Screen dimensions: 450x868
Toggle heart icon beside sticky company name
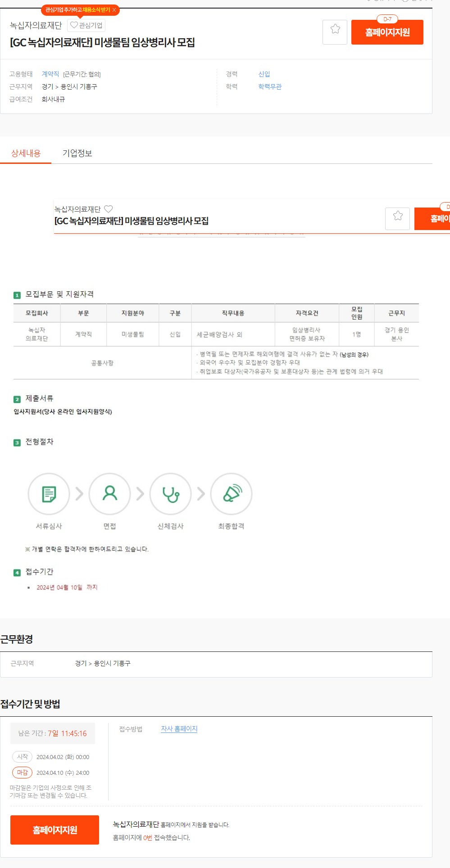(109, 209)
